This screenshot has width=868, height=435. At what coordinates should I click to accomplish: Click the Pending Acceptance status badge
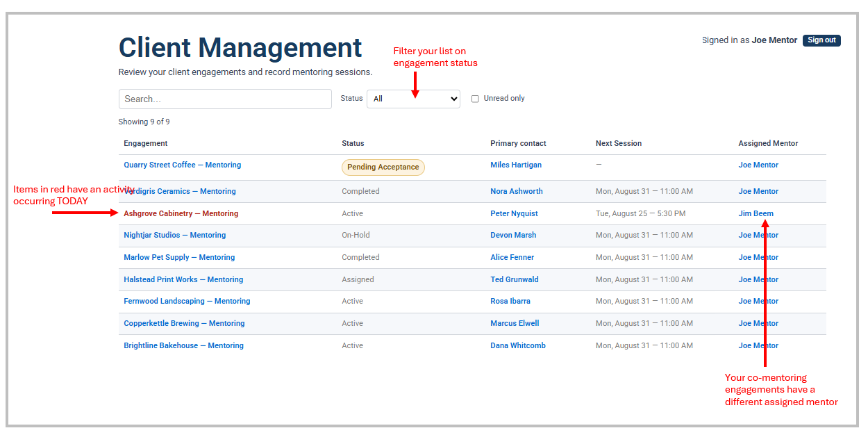383,167
